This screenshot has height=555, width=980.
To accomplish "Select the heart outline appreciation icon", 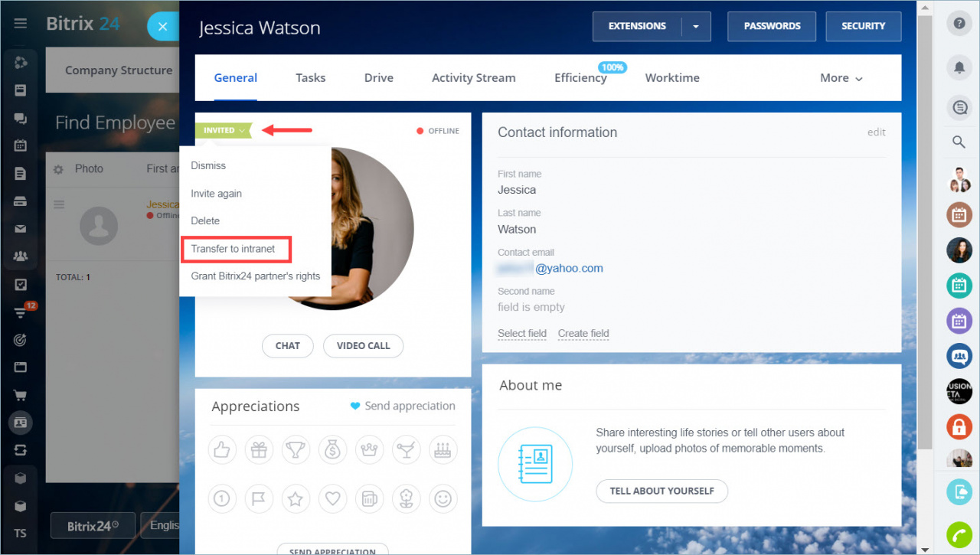I will [x=332, y=499].
